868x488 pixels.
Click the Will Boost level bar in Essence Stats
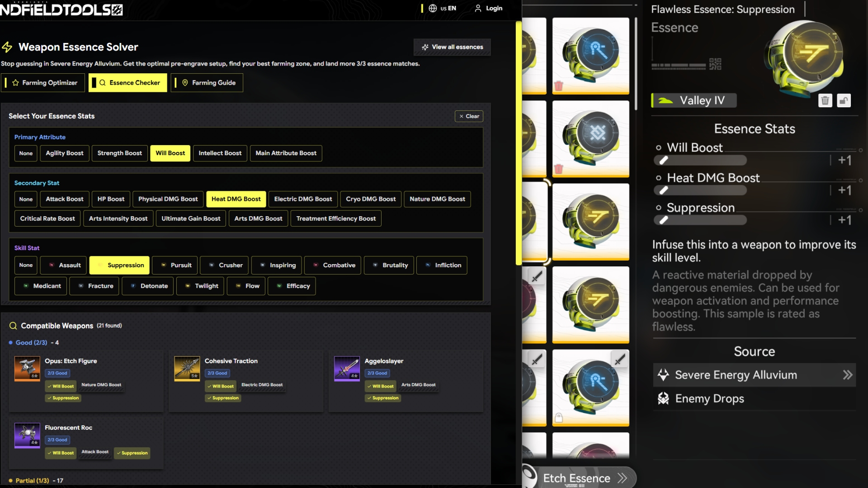tap(700, 160)
